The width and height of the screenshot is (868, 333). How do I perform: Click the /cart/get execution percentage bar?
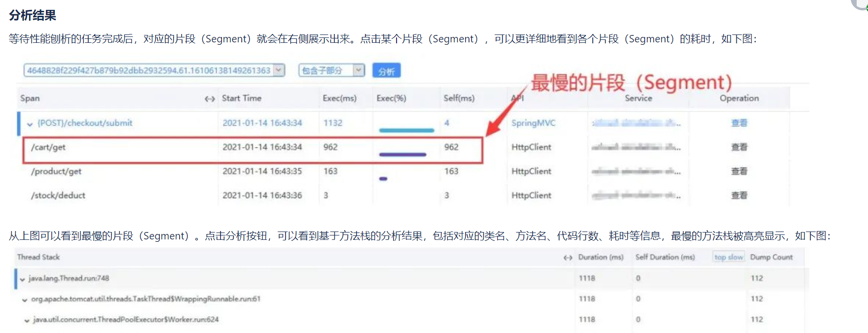click(x=402, y=155)
